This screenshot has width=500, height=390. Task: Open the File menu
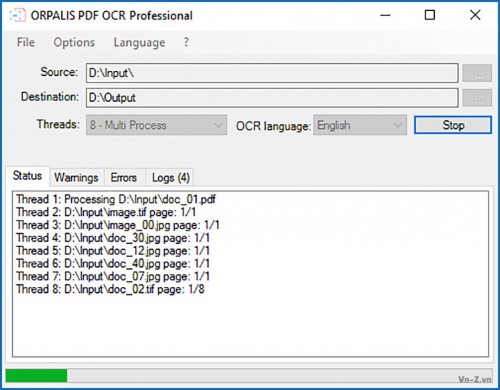click(x=26, y=42)
